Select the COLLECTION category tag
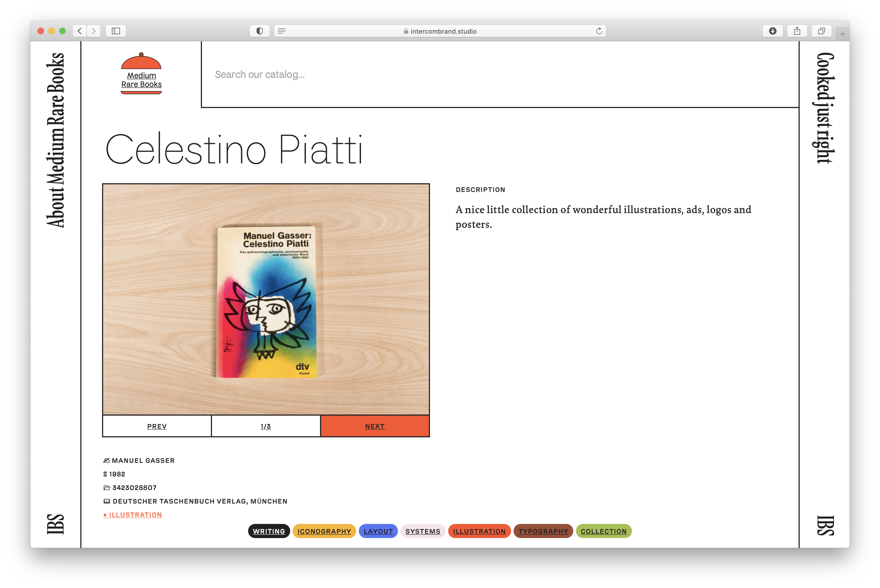The height and width of the screenshot is (588, 880). pyautogui.click(x=604, y=531)
